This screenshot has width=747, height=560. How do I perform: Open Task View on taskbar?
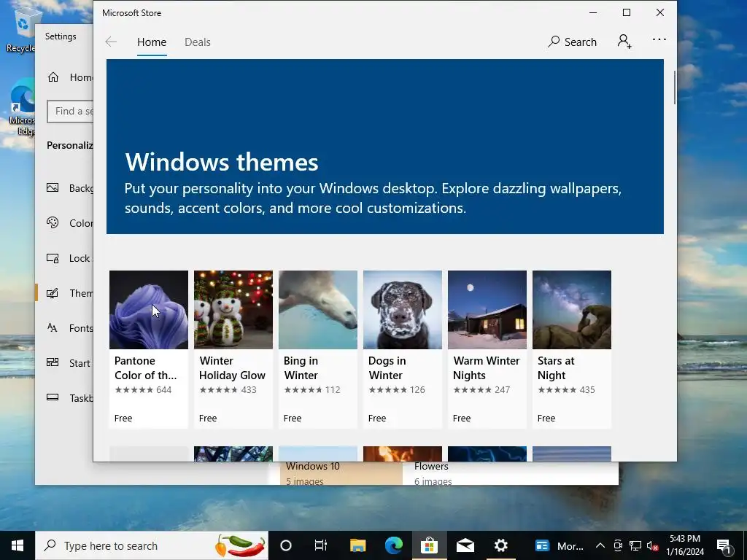click(321, 545)
